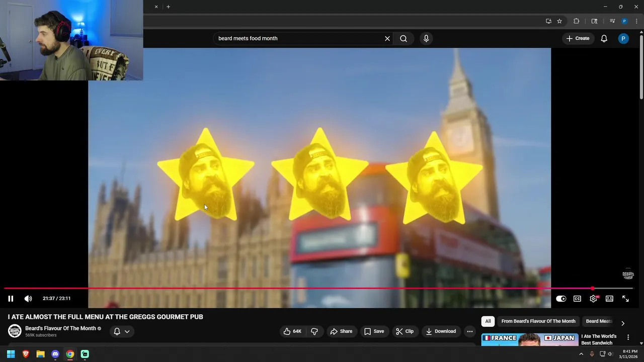Switch to theater mode in the player
The image size is (644, 362).
click(x=609, y=299)
